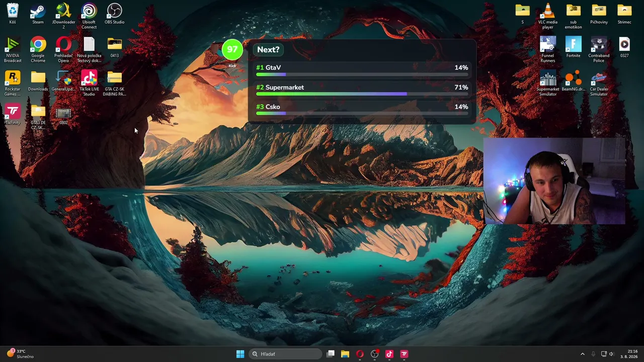Open the Rockstar Games launcher shortcut

[x=13, y=83]
